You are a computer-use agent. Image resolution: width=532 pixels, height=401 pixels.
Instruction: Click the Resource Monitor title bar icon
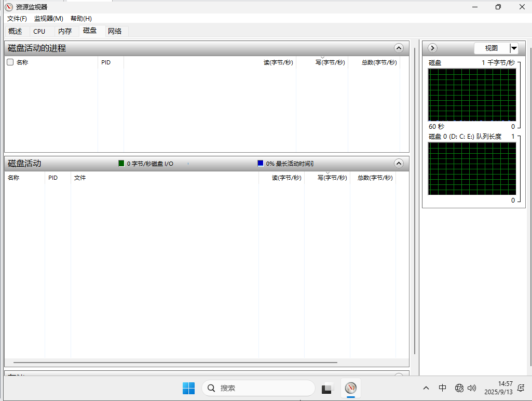[x=9, y=7]
